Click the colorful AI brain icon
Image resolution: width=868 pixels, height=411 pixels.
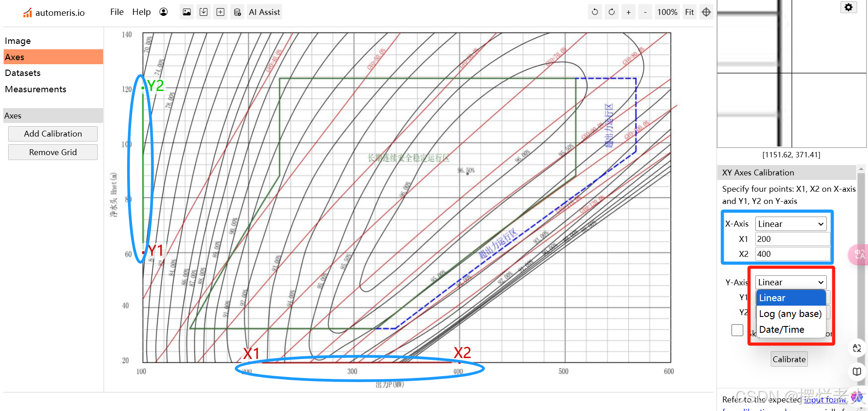click(x=856, y=397)
